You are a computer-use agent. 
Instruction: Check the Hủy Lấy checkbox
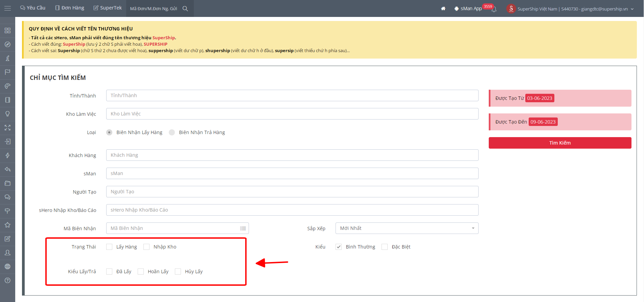pyautogui.click(x=178, y=272)
